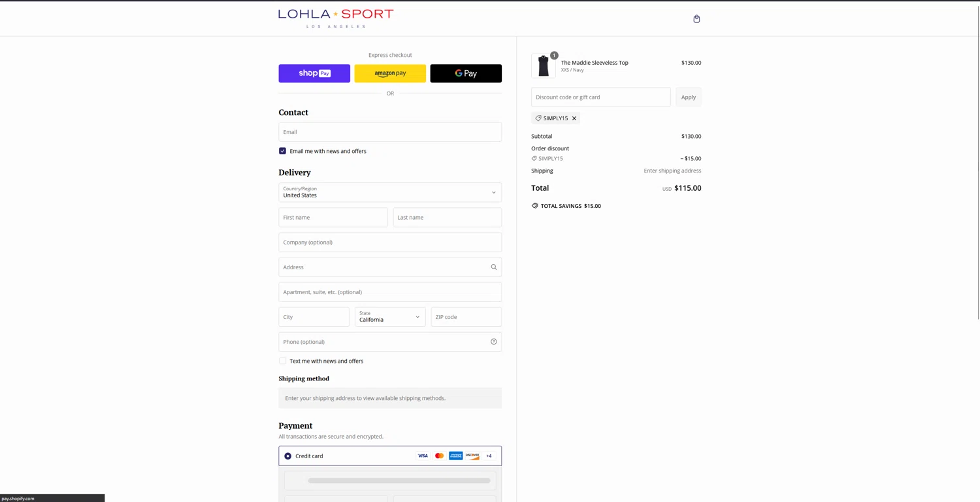The height and width of the screenshot is (502, 980).
Task: Click The Maddie Sleeveless Top thumbnail
Action: [x=544, y=66]
